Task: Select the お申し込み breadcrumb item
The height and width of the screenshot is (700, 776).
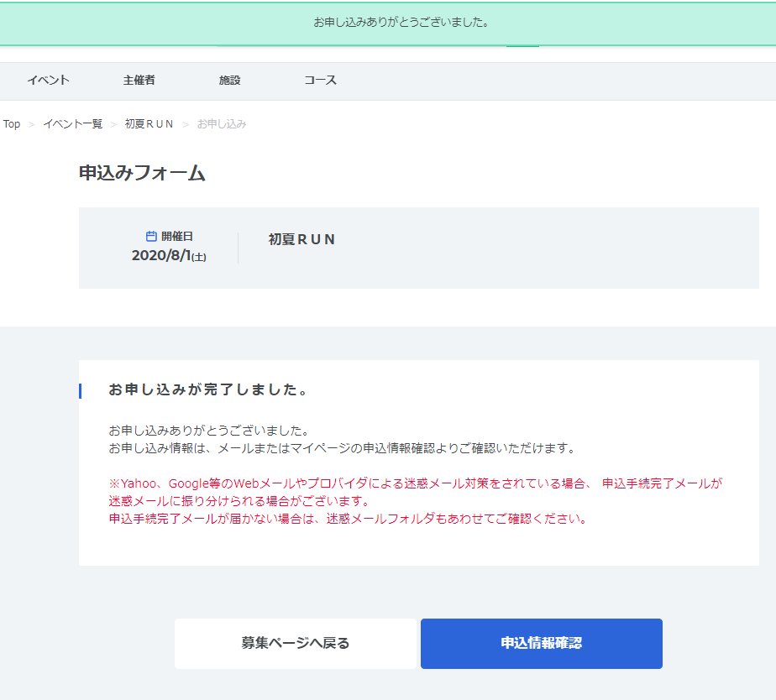Action: pos(222,123)
